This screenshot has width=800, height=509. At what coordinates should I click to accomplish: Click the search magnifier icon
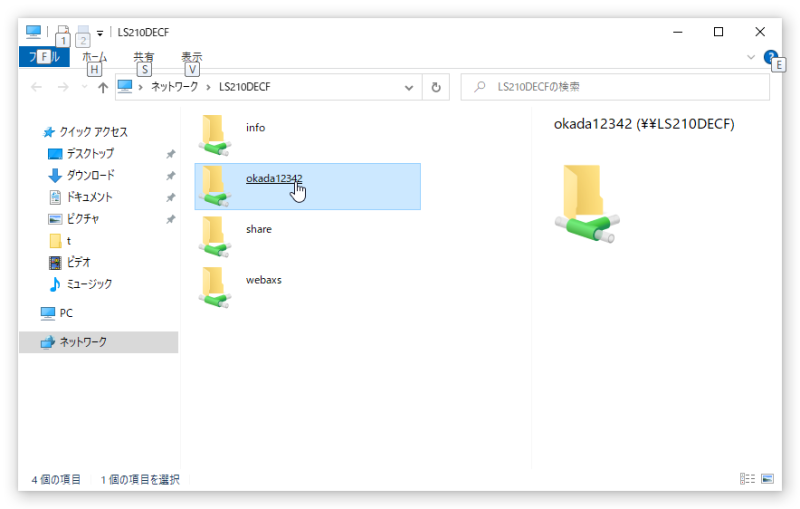[x=480, y=87]
